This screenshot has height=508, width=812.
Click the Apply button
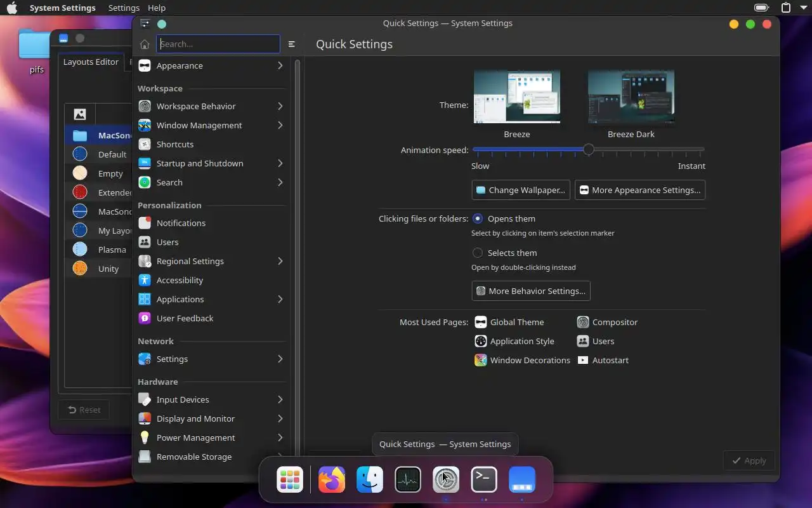click(x=749, y=460)
